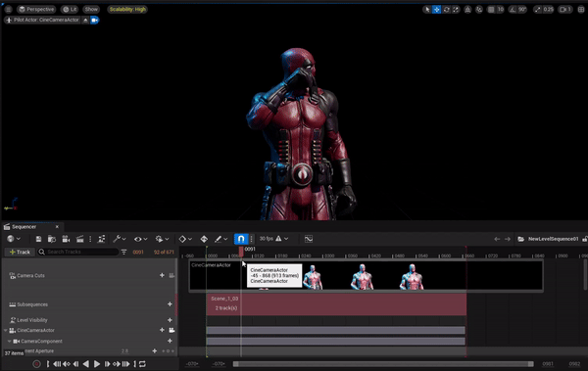The image size is (588, 371).
Task: Toggle camera lock beside Camera Cuts
Action: (171, 275)
